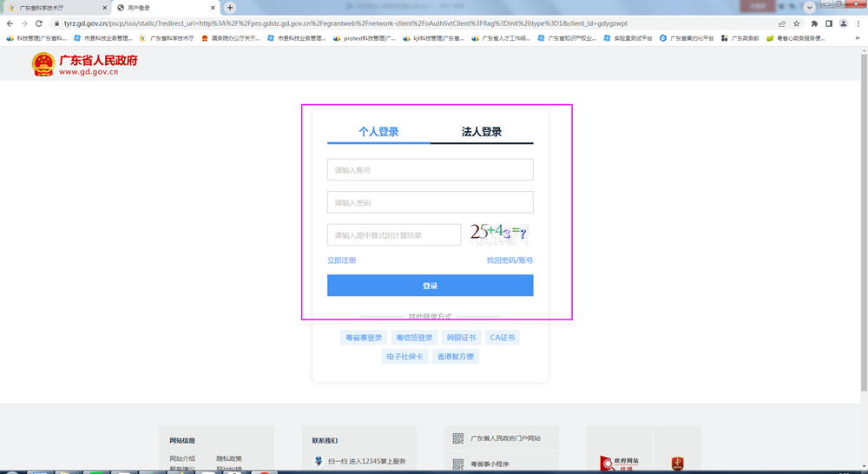The height and width of the screenshot is (474, 868).
Task: Click the 12345 mascot icon
Action: [319, 461]
